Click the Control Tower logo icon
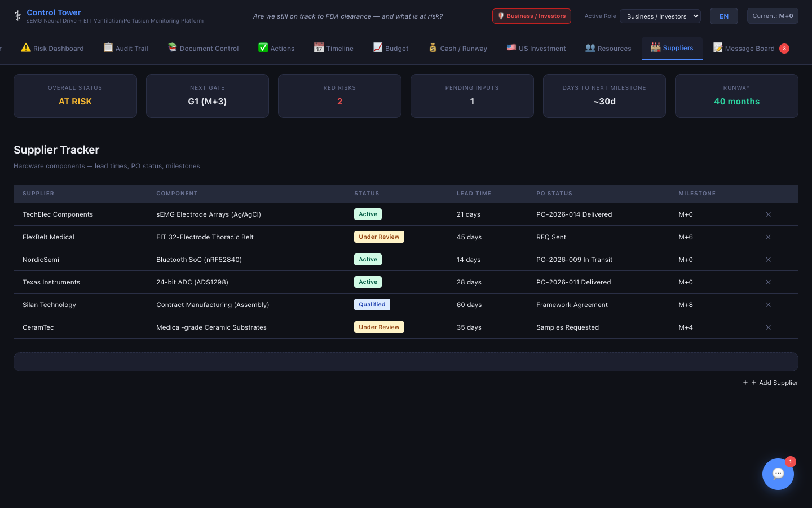This screenshot has height=508, width=812. 17,16
